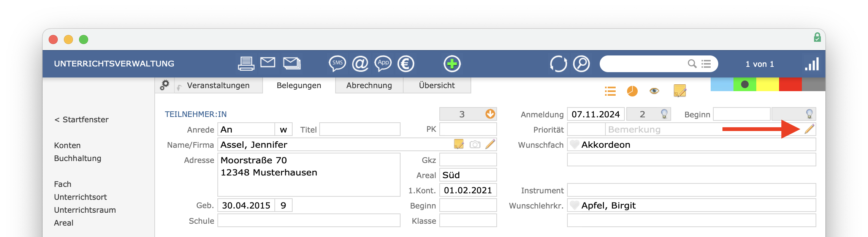868x237 pixels.
Task: Click the light bulb next to Anmeldung 2
Action: (x=664, y=114)
